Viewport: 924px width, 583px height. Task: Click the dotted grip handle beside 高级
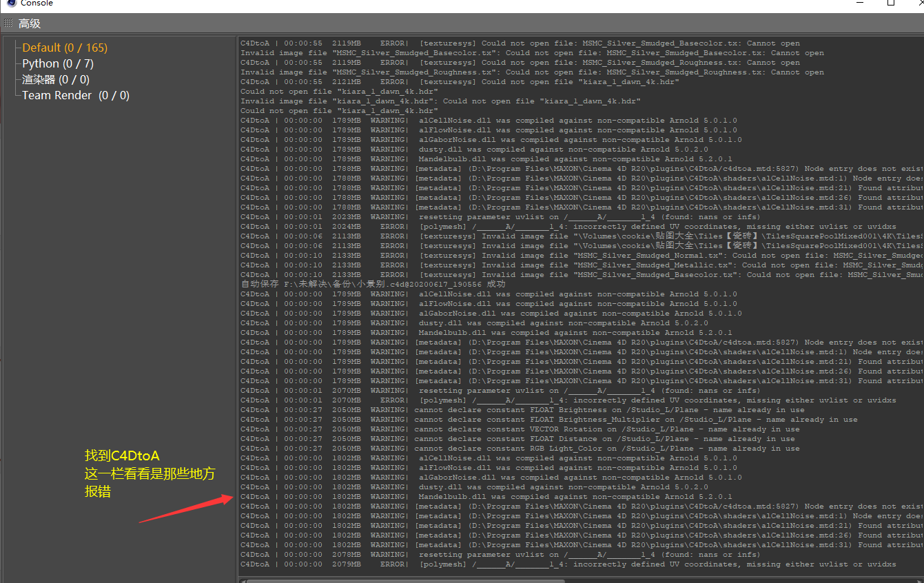(8, 23)
